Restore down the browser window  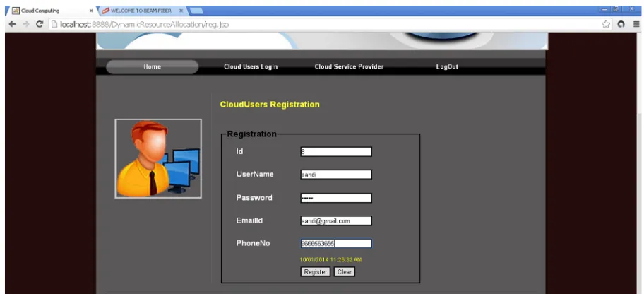[616, 9]
